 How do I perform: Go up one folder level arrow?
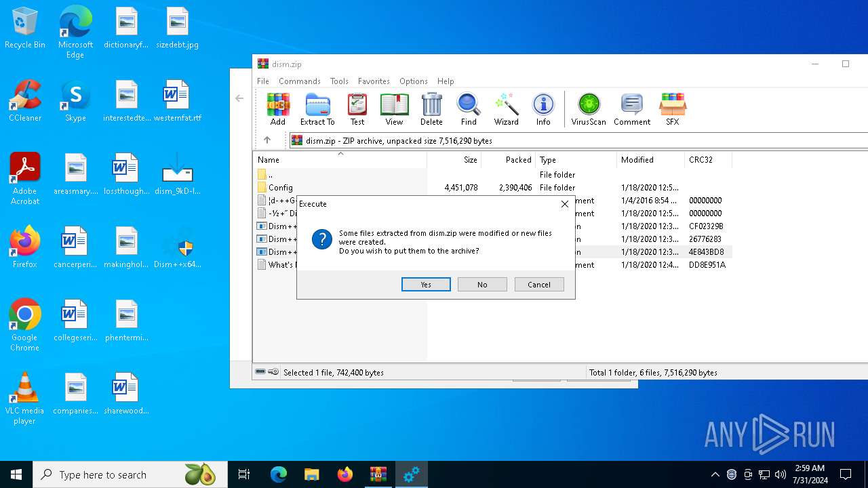pos(267,140)
